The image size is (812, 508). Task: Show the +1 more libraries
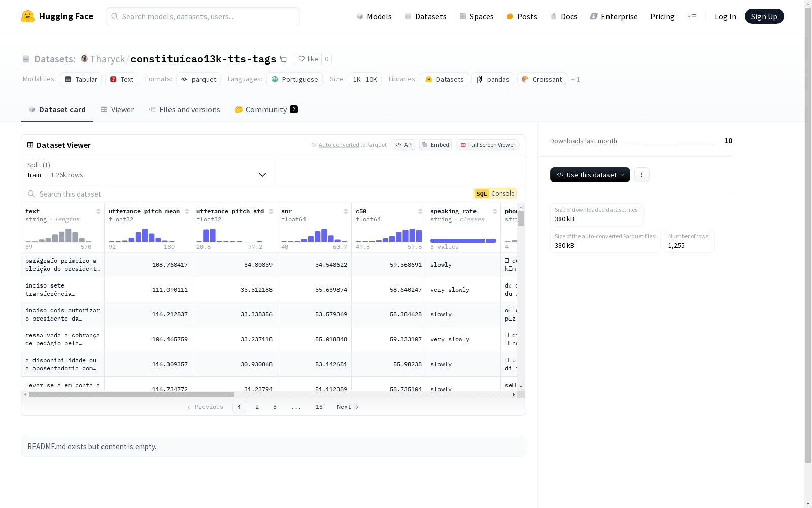point(576,79)
